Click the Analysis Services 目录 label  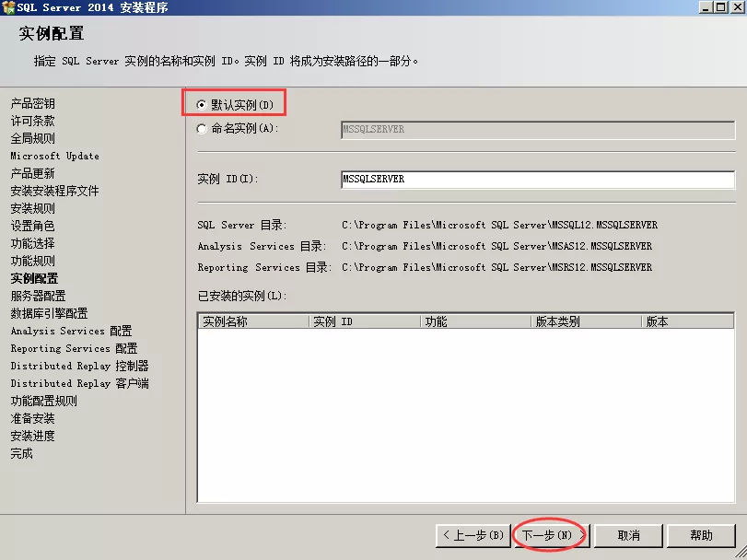262,247
